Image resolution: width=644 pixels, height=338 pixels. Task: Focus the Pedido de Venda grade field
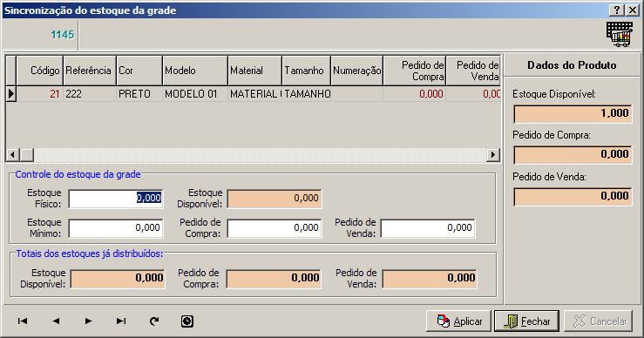tap(428, 228)
